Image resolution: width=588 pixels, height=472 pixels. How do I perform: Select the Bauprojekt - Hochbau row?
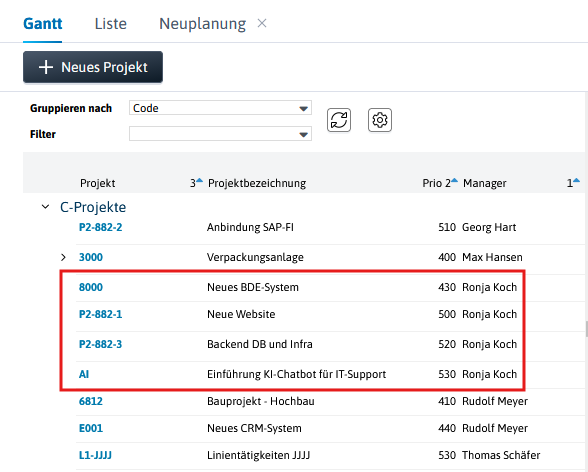pyautogui.click(x=330, y=401)
